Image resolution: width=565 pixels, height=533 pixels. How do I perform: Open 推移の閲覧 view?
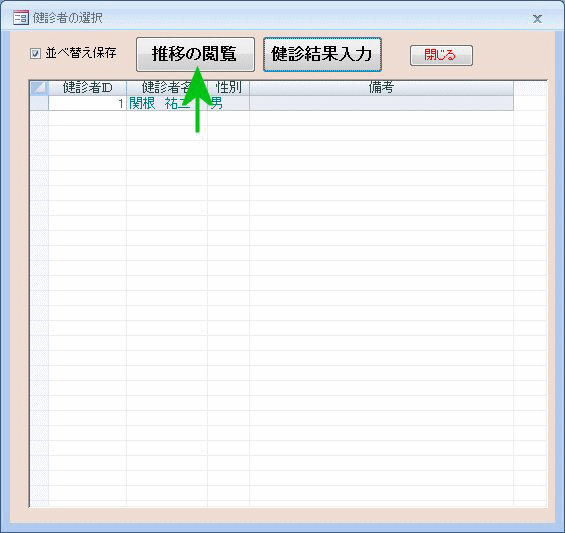click(195, 54)
